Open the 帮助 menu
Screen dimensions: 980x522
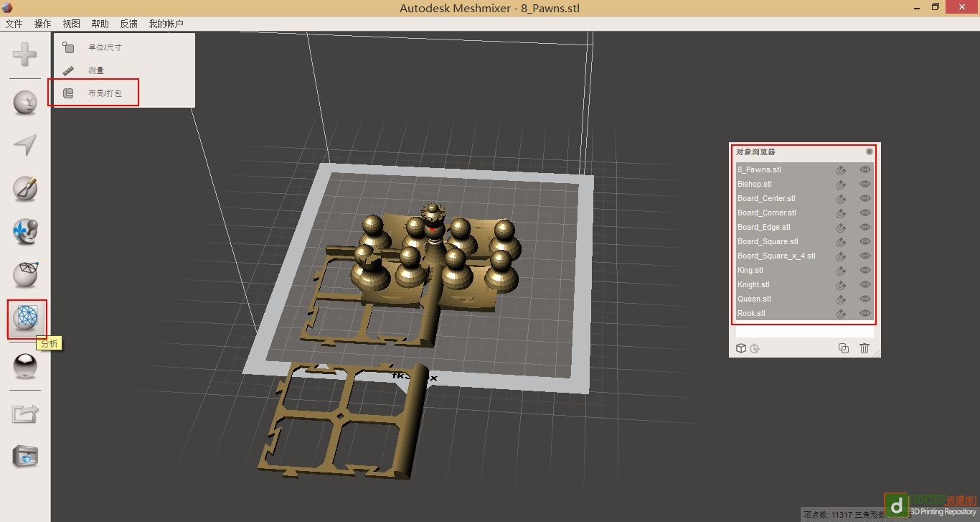click(x=100, y=24)
